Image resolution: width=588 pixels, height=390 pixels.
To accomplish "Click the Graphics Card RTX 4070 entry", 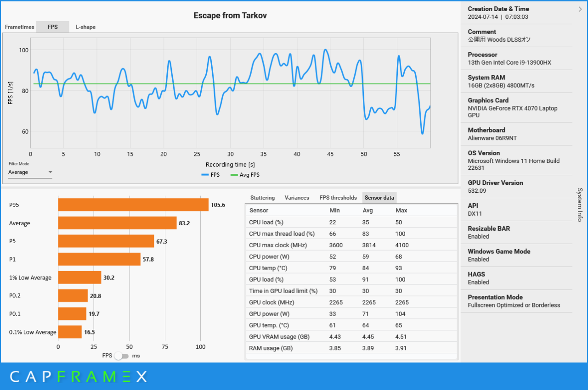I will click(516, 108).
